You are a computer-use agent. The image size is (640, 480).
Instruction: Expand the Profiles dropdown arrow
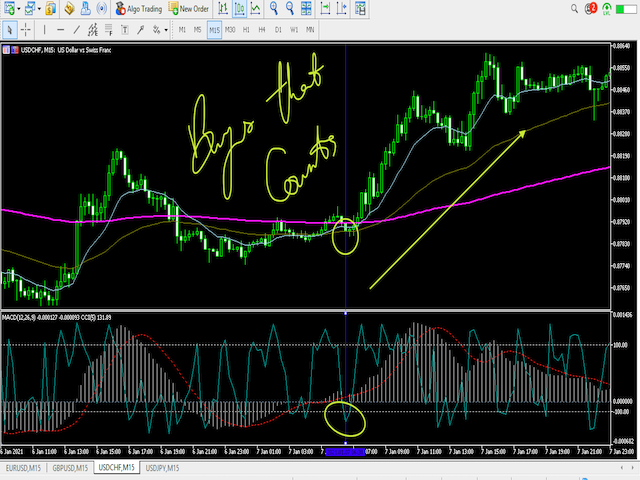pyautogui.click(x=39, y=9)
